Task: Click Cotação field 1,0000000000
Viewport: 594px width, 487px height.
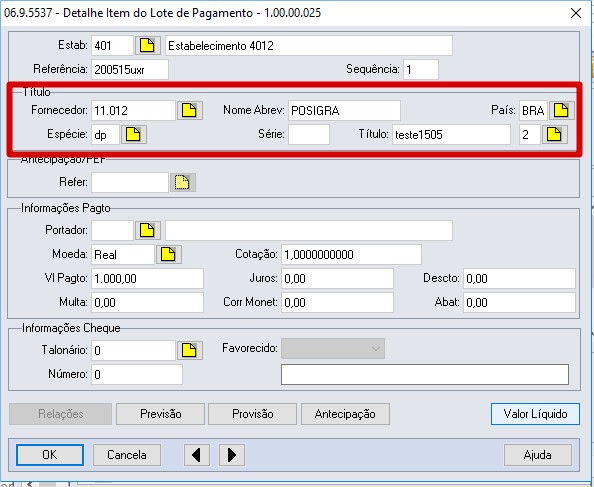Action: tap(351, 254)
